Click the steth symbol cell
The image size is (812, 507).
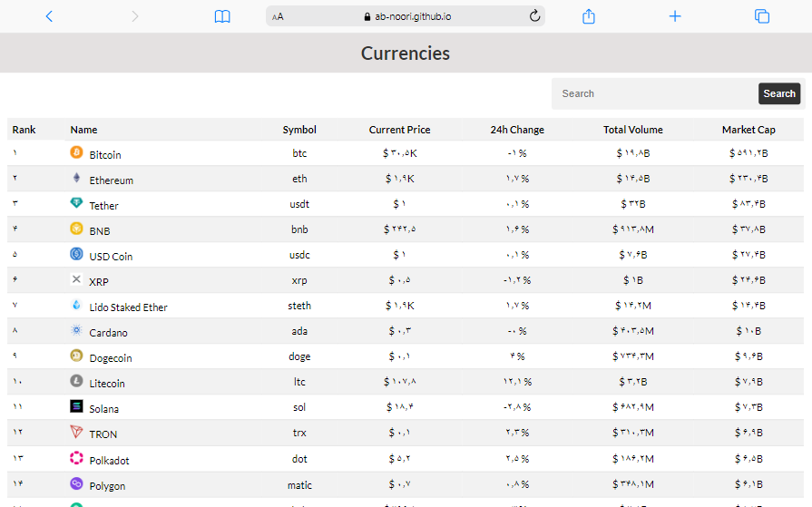coord(299,306)
